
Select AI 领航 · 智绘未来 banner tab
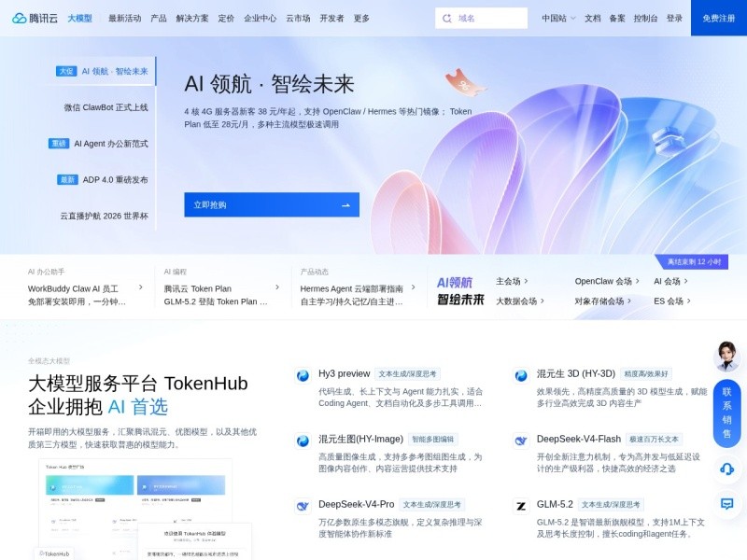[102, 72]
